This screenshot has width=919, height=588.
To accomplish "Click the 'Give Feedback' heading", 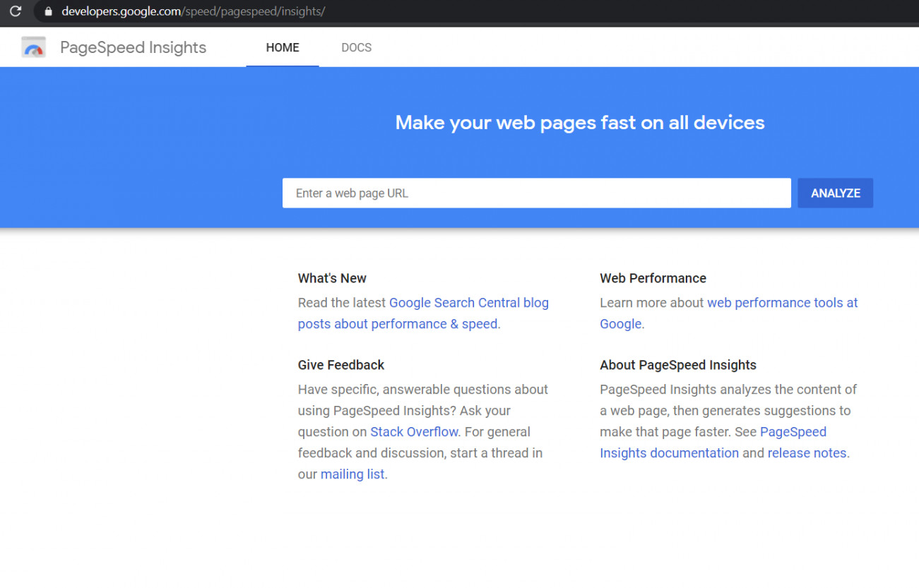I will pos(341,365).
